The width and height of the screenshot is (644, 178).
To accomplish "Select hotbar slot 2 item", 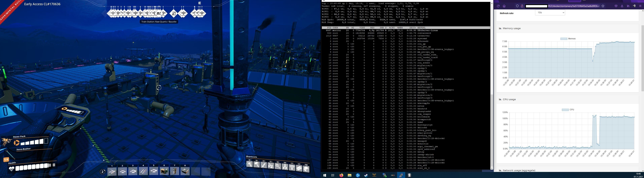I will point(122,171).
